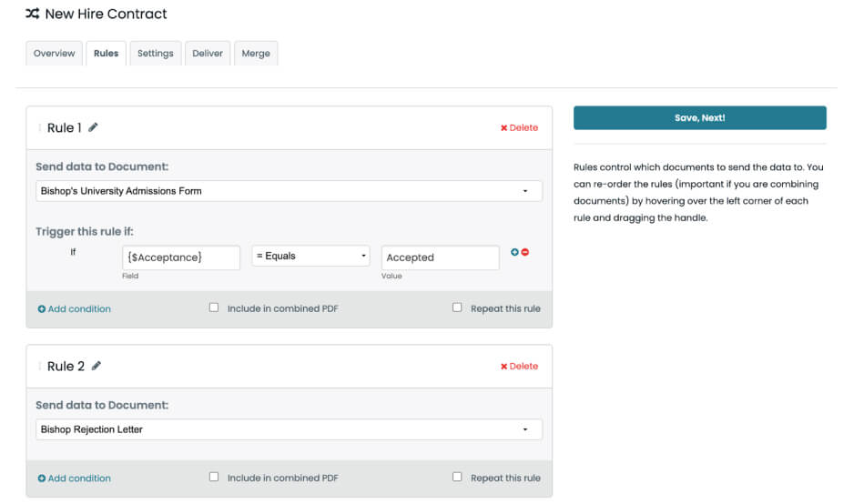Viewport: 854px width, 504px height.
Task: Open the Bishop Rejection Letter document dropdown
Action: (x=289, y=429)
